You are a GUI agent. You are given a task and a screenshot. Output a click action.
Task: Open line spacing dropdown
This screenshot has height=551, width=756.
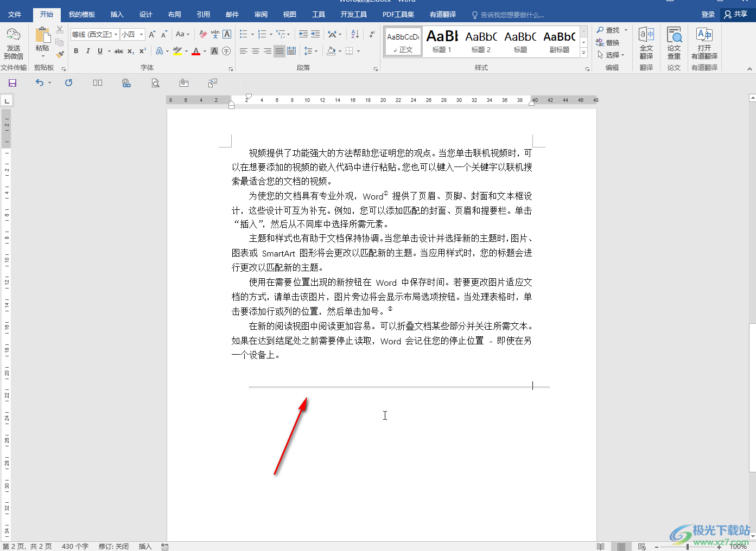[x=310, y=51]
